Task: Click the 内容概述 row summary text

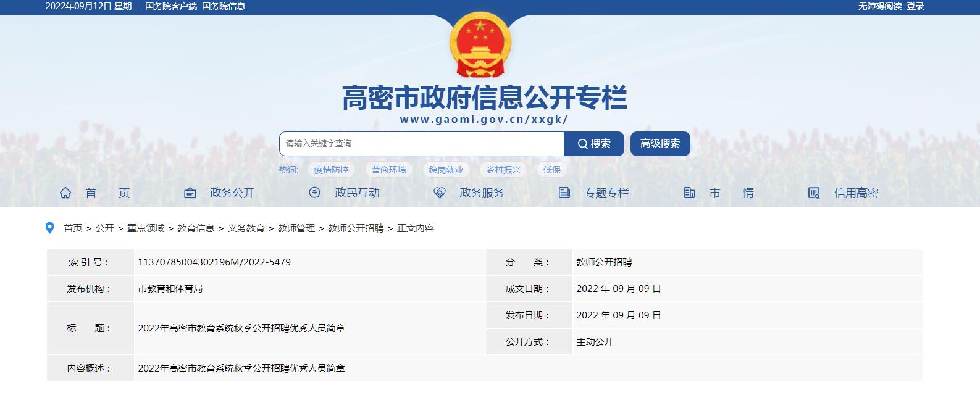Action: coord(241,368)
